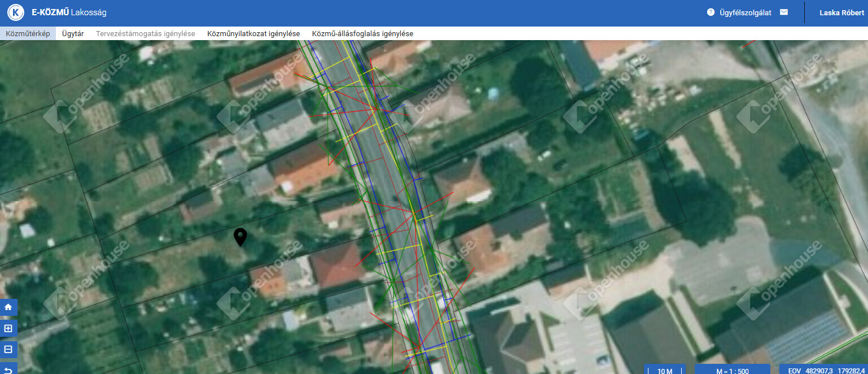Click the black location pin on map

[240, 237]
